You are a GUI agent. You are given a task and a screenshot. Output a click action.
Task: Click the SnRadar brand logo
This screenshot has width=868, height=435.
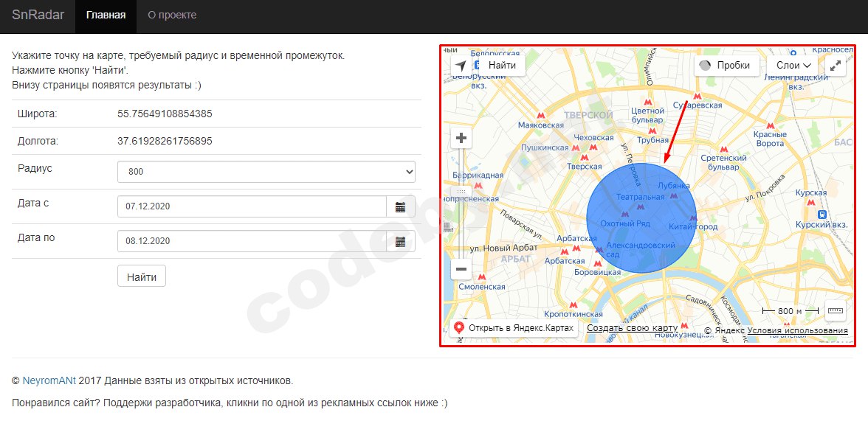[x=38, y=15]
